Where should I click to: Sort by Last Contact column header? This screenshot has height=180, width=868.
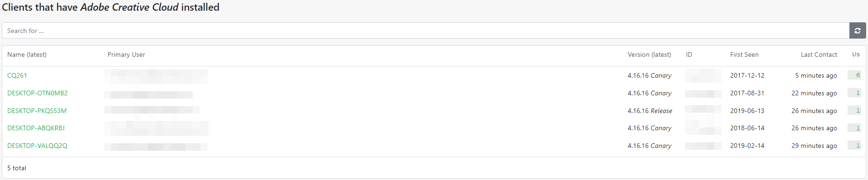[x=819, y=54]
